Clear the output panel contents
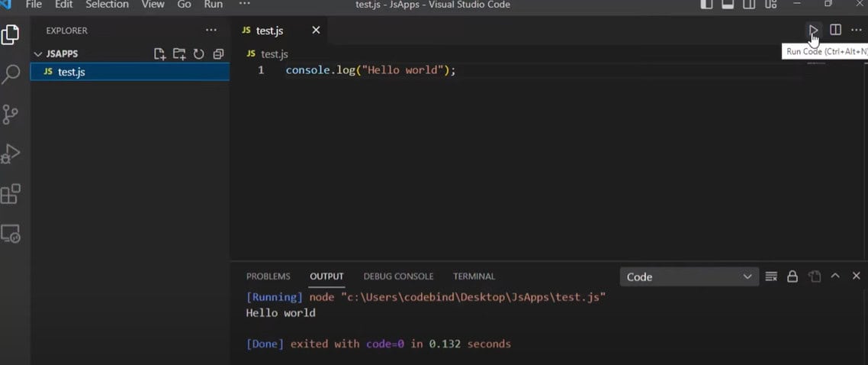Image resolution: width=868 pixels, height=365 pixels. 771,276
